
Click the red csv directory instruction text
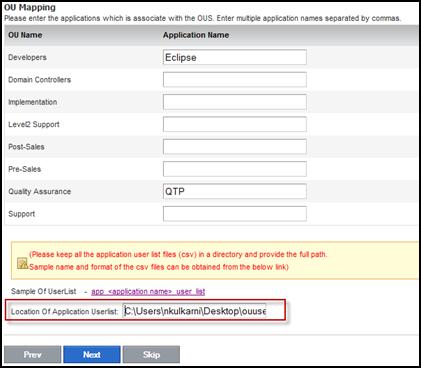pyautogui.click(x=178, y=261)
